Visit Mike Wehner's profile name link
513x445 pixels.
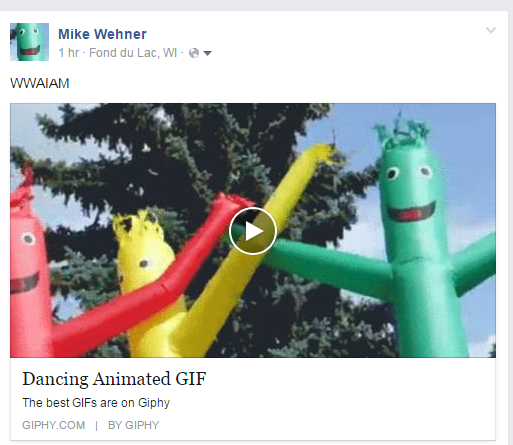(x=102, y=34)
